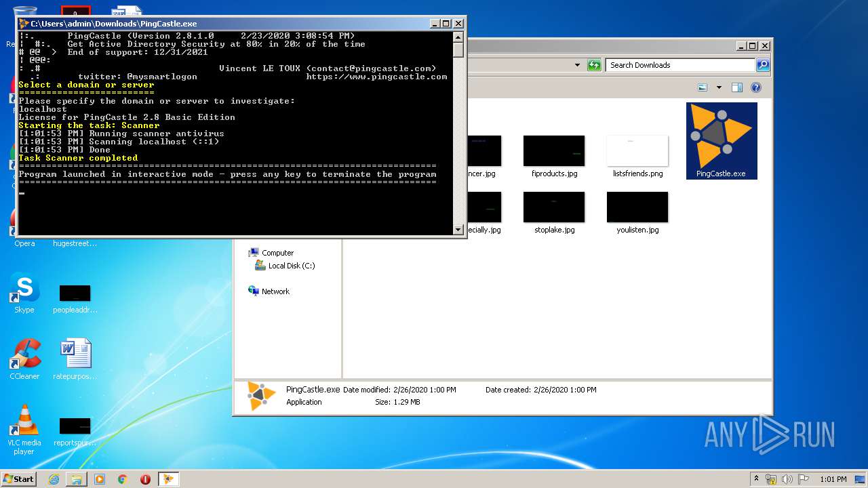Open Internet Explorer from the taskbar
Viewport: 868px width, 488px height.
(54, 479)
